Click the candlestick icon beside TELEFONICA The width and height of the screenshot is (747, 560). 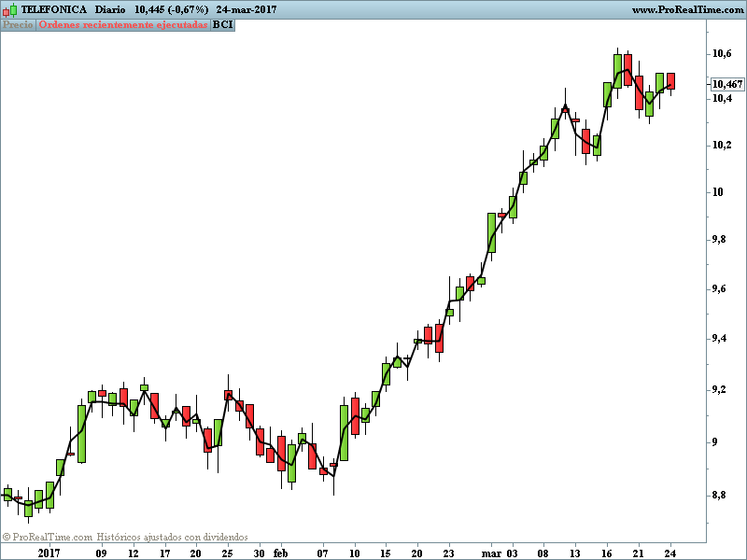point(9,9)
